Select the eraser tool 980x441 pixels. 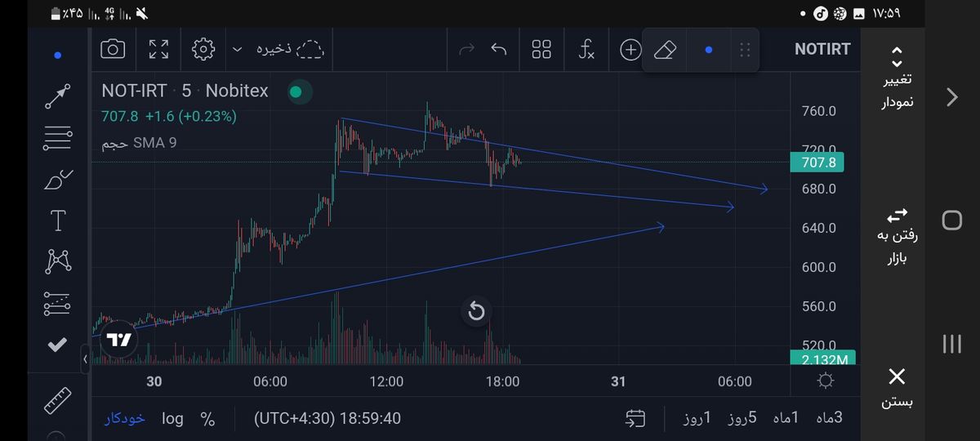(666, 50)
